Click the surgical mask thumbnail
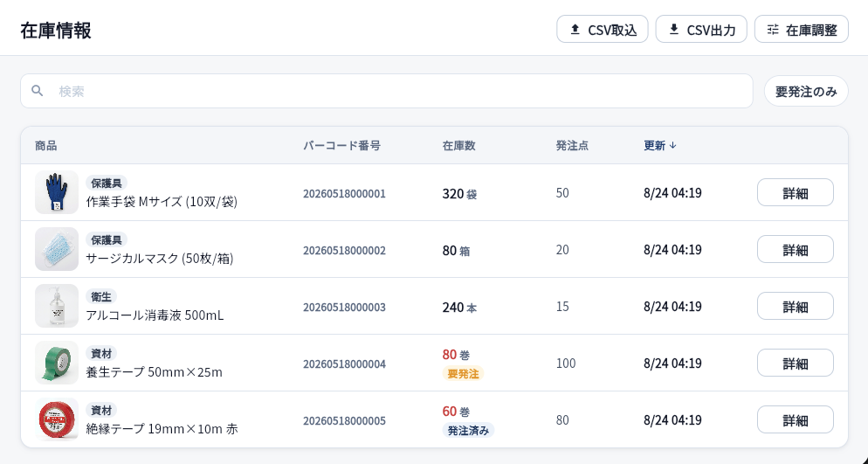Image resolution: width=868 pixels, height=464 pixels. click(x=57, y=249)
